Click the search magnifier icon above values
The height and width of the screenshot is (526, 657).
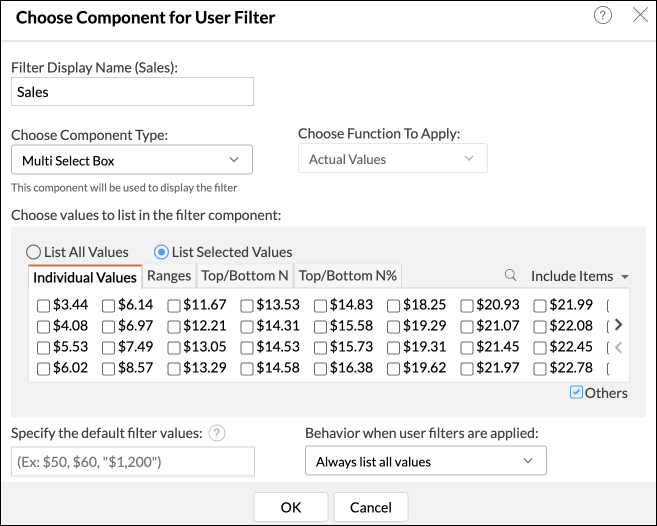pos(510,276)
